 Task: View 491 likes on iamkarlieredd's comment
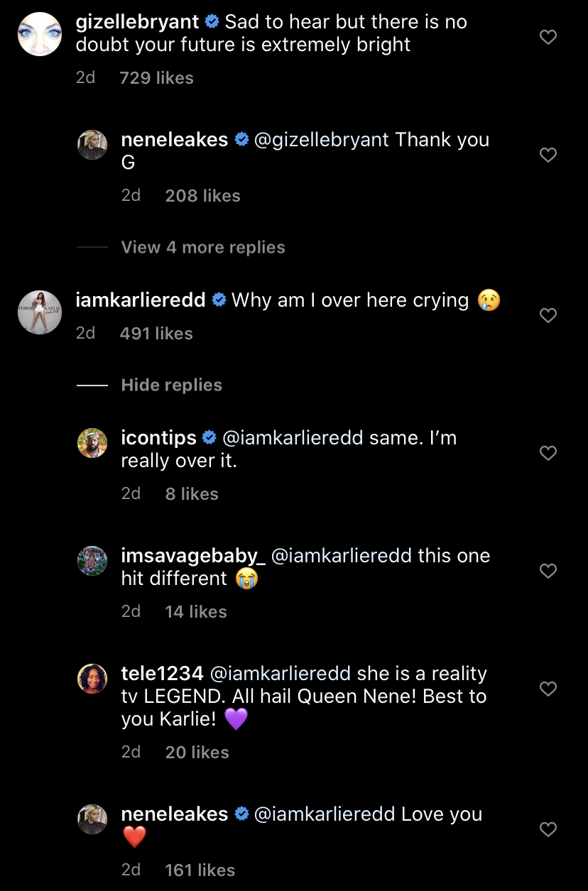coord(156,334)
